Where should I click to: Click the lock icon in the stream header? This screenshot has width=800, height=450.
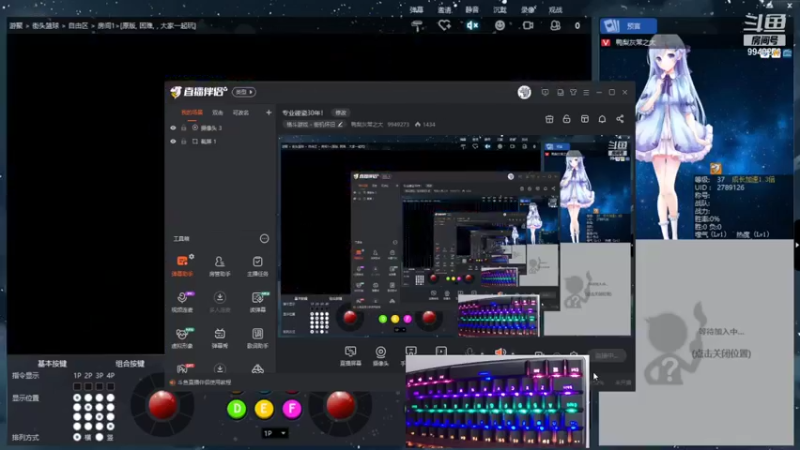566,119
